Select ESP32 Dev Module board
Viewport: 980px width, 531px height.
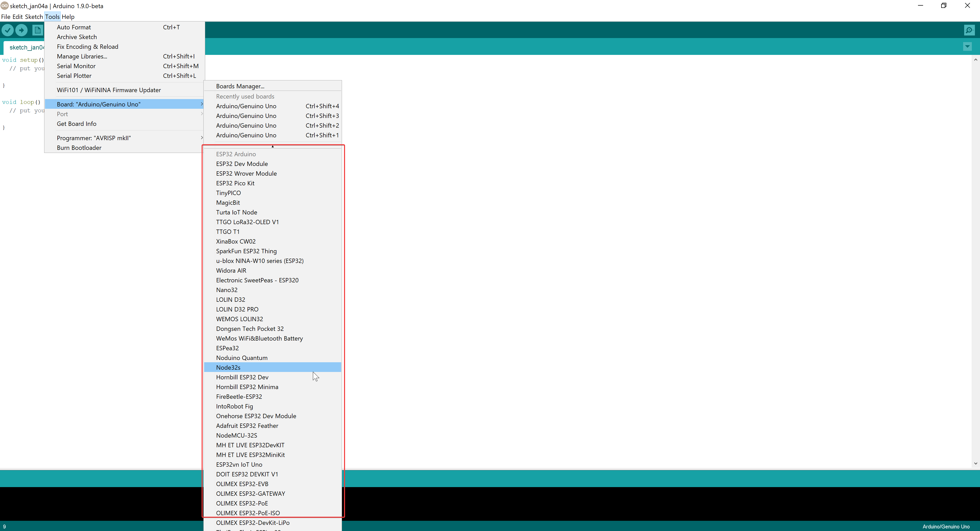click(272, 164)
